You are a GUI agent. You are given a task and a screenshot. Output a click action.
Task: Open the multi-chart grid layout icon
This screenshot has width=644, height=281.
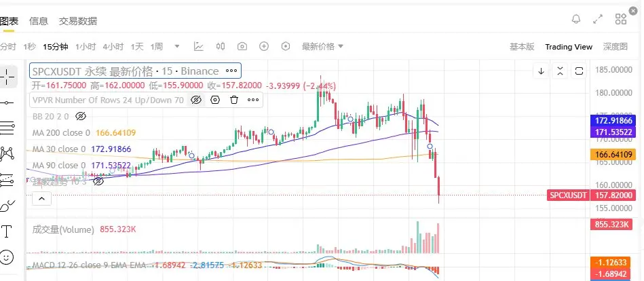(621, 19)
